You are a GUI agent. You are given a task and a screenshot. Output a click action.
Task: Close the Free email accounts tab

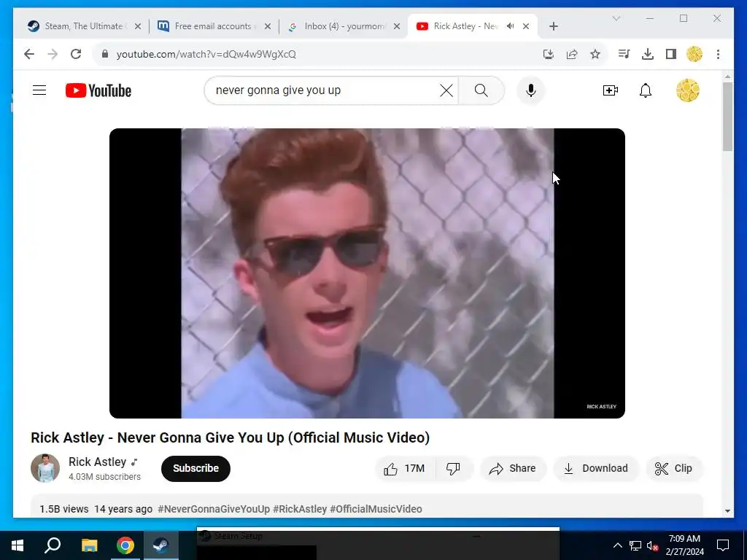pyautogui.click(x=268, y=26)
